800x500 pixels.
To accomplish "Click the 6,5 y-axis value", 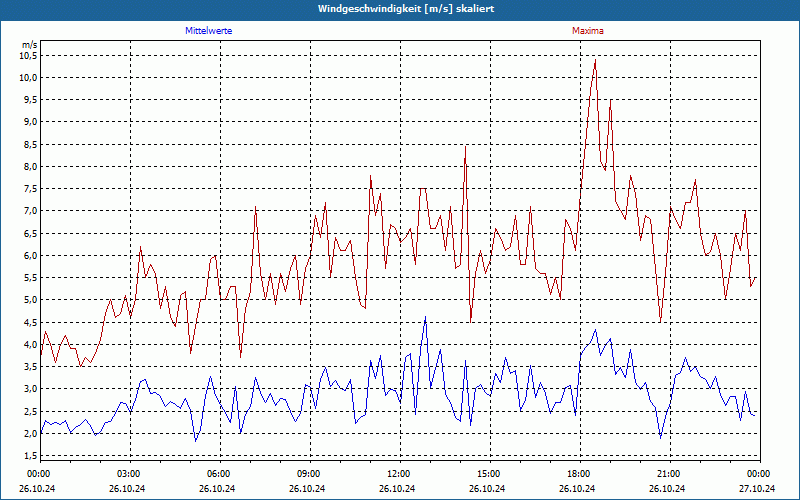I will click(31, 233).
